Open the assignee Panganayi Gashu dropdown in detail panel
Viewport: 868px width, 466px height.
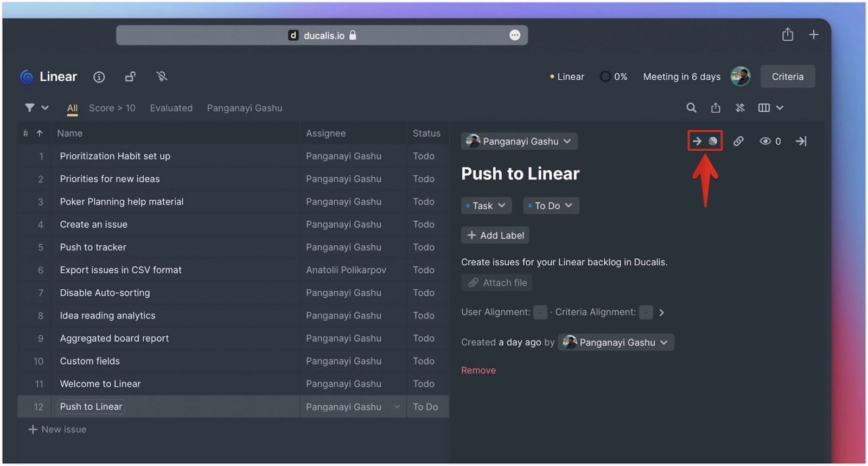519,141
